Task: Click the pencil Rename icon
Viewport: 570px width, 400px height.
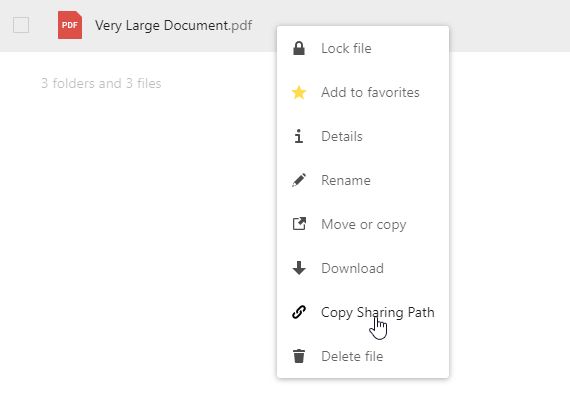Action: pos(299,180)
